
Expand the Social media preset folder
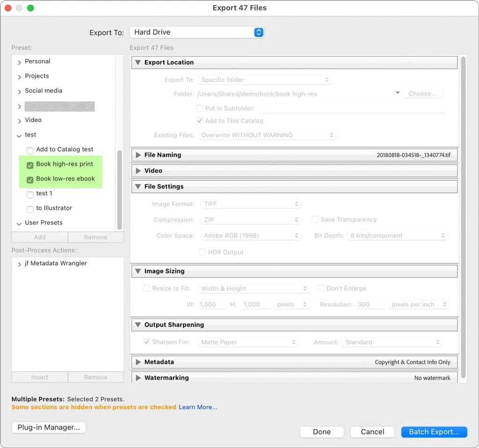[19, 92]
